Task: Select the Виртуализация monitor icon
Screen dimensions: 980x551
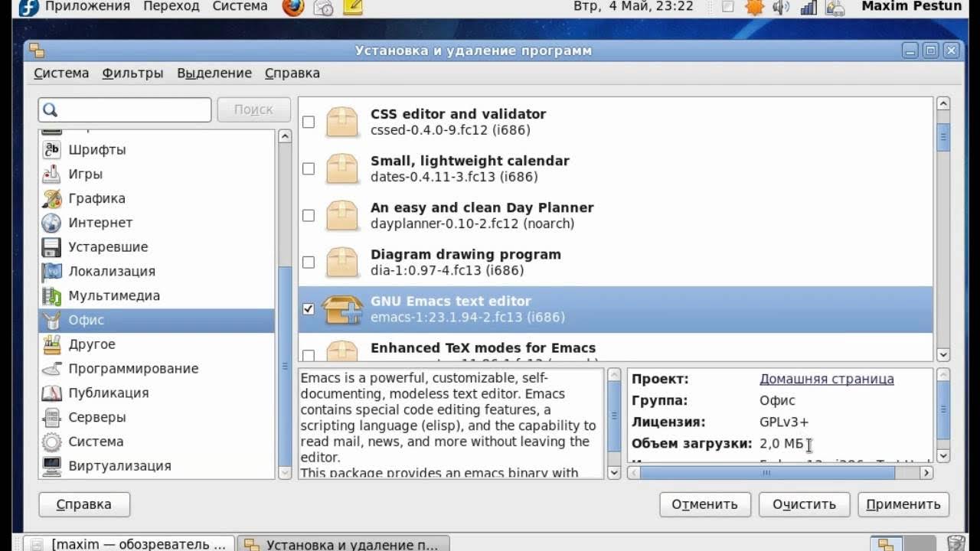Action: point(51,466)
